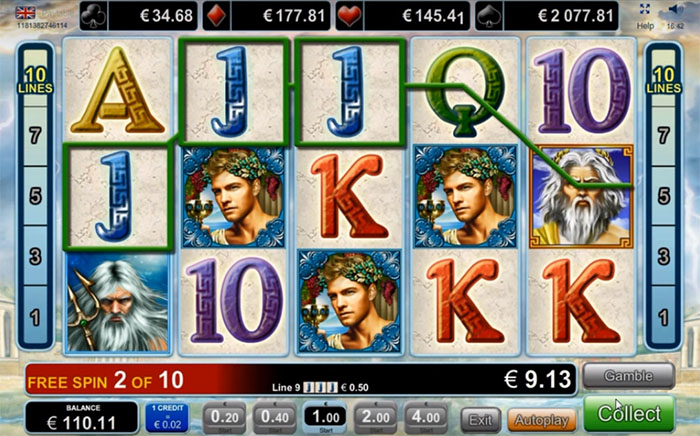Click the Gamble button
The width and height of the screenshot is (700, 436).
coord(629,376)
